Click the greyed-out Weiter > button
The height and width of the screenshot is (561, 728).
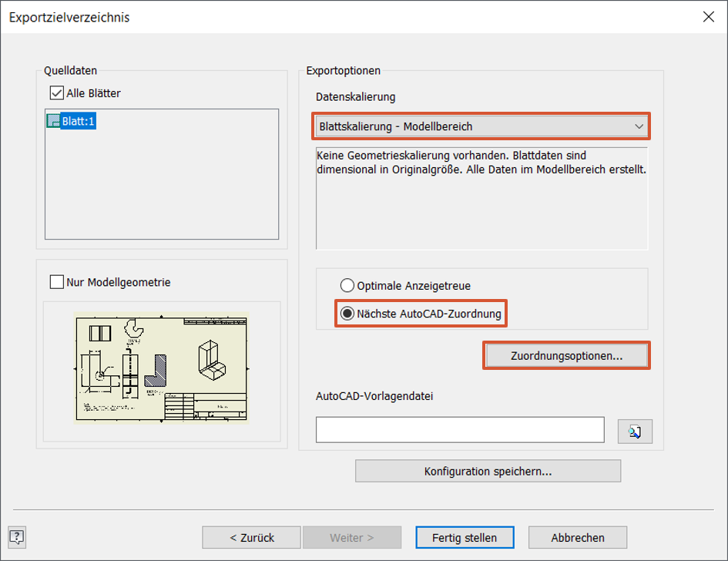[352, 537]
